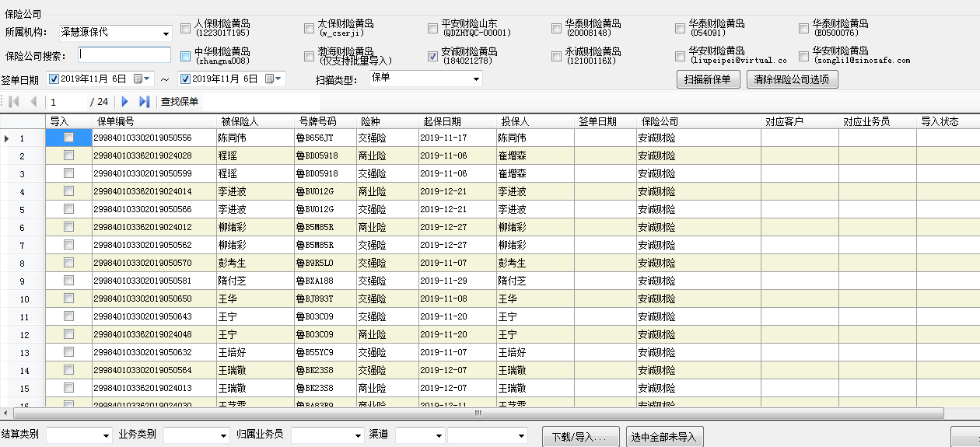Toggle 人保财险黄岛 company checkbox

coord(185,29)
